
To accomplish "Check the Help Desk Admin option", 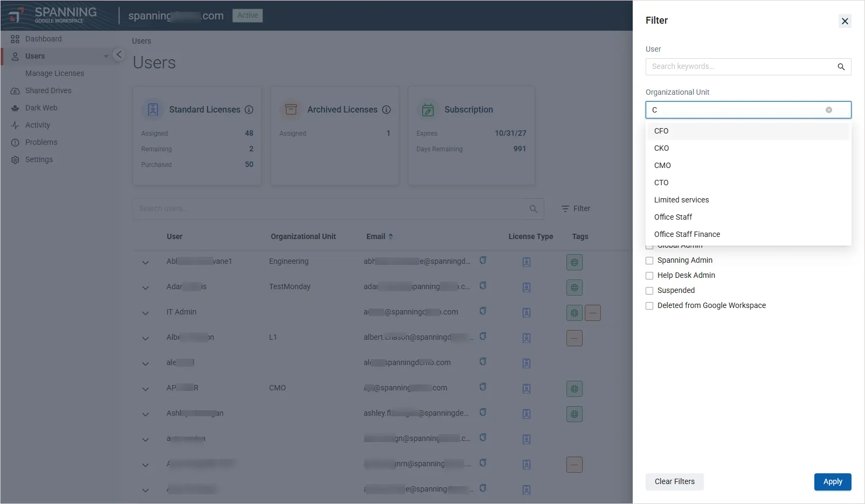I will [649, 276].
